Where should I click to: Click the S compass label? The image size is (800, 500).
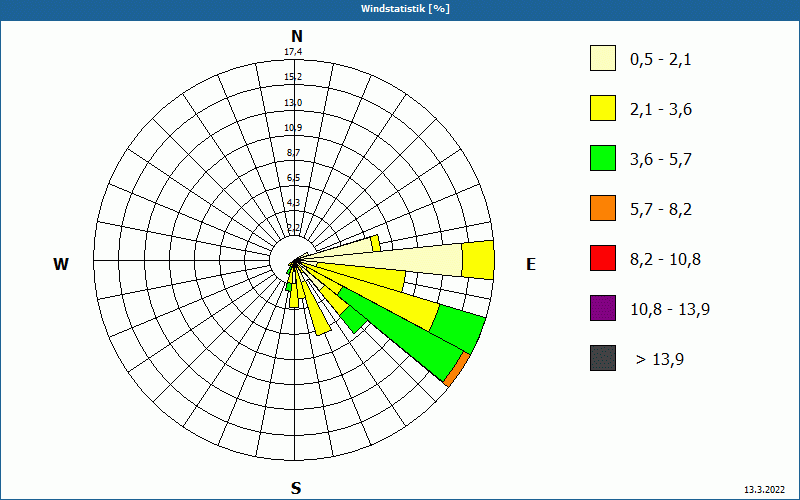click(296, 488)
